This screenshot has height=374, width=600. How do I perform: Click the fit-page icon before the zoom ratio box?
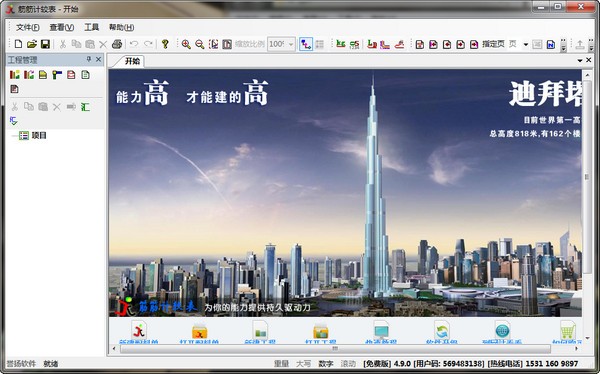click(x=227, y=44)
